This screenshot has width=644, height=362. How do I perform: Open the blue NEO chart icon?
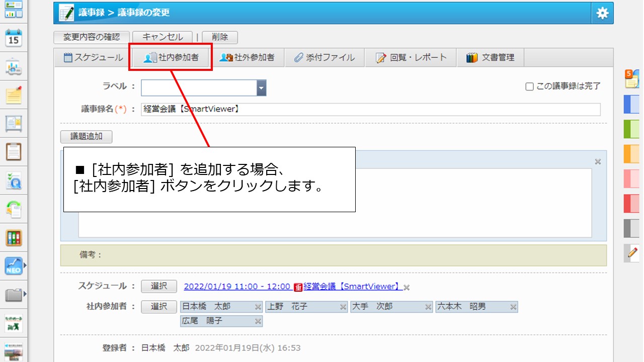[x=14, y=266]
